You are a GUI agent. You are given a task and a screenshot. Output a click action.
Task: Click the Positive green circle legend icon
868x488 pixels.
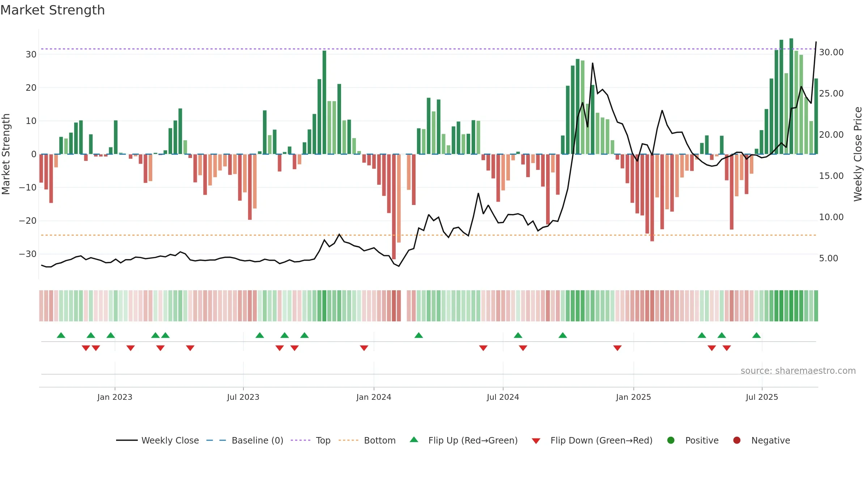tap(671, 440)
